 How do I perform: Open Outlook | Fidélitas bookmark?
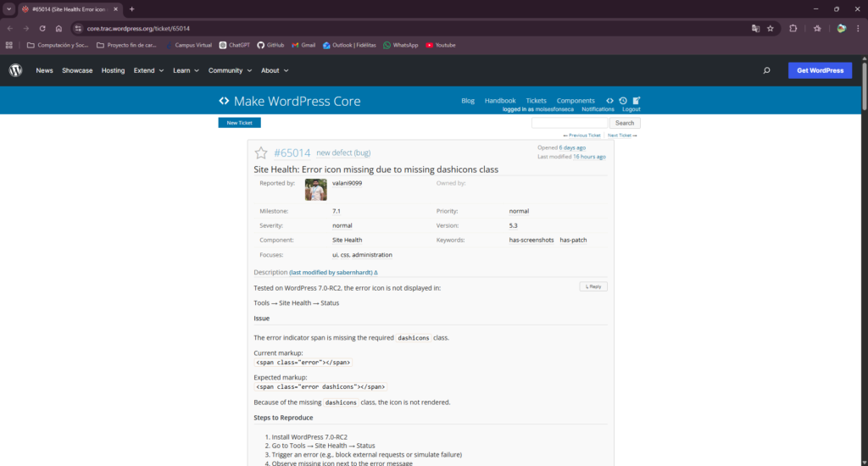pos(349,46)
